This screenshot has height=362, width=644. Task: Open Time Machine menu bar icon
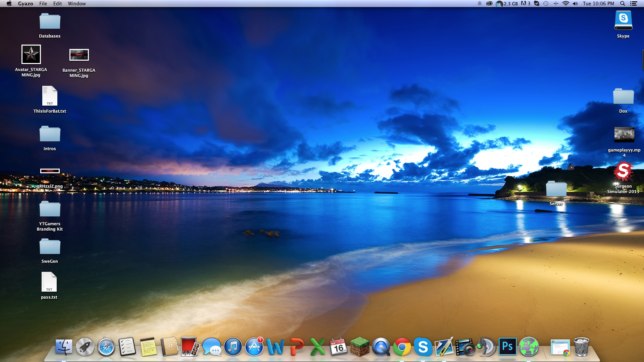pyautogui.click(x=546, y=4)
